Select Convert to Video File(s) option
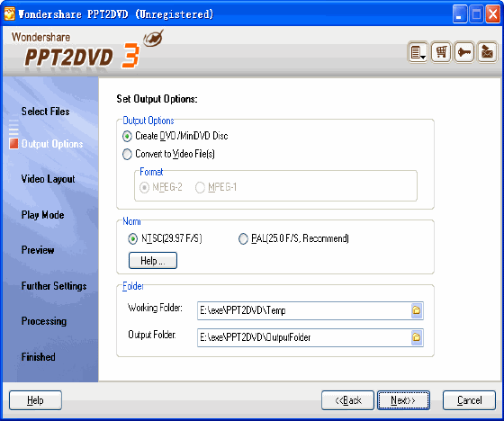 click(x=169, y=154)
